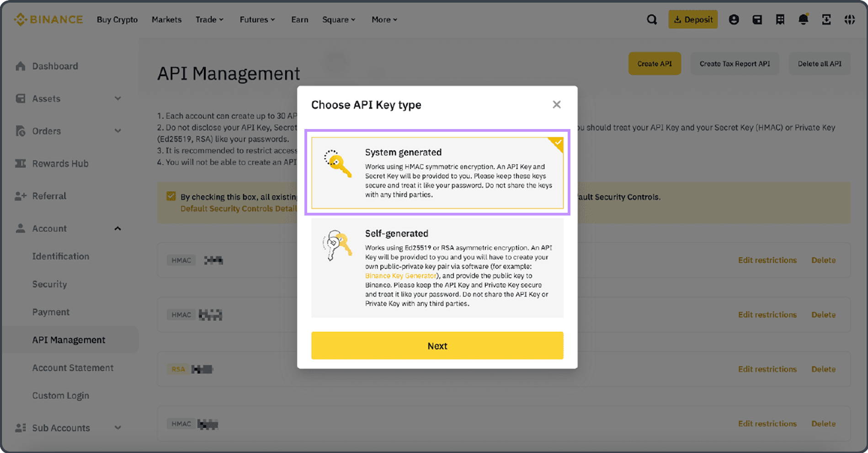Image resolution: width=868 pixels, height=453 pixels.
Task: Open Default Security Controls Details link
Action: (x=239, y=209)
